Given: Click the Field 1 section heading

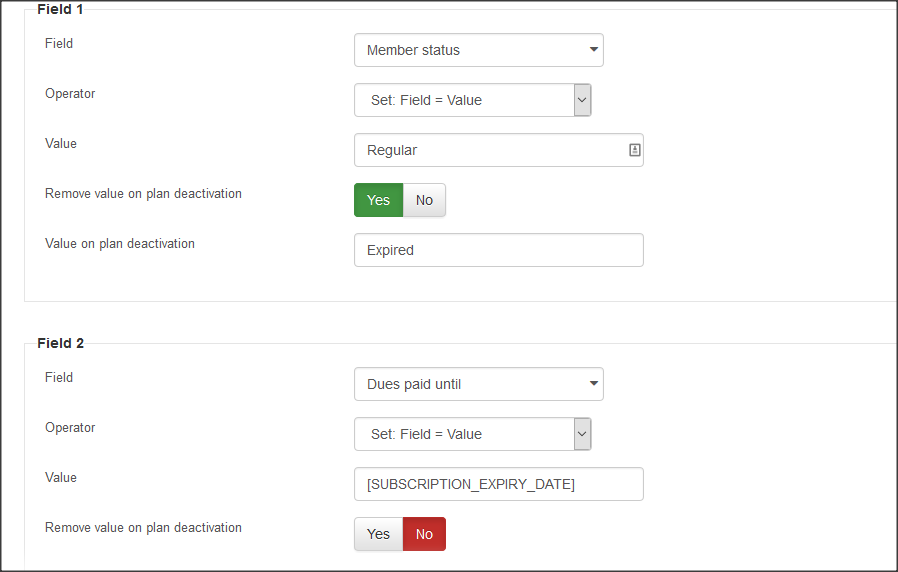Looking at the screenshot, I should (x=60, y=9).
